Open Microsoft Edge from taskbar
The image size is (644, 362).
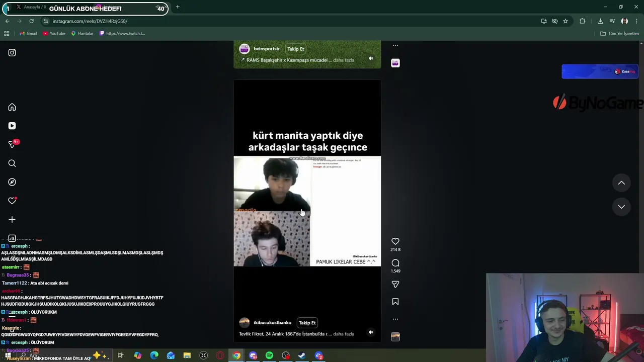(154, 355)
